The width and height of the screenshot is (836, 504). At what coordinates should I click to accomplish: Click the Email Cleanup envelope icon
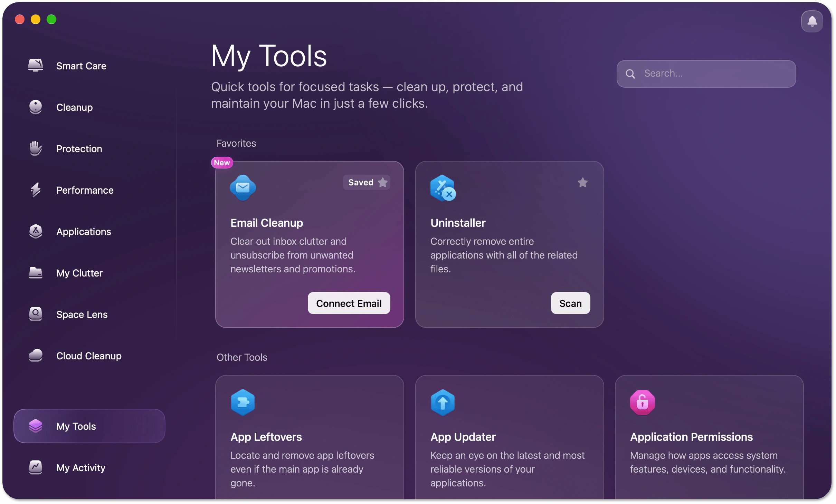[243, 188]
